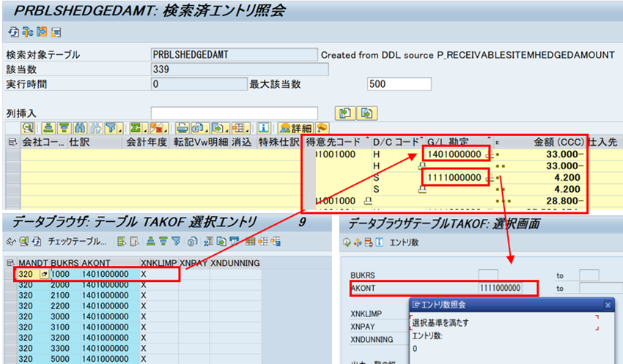The image size is (623, 364).
Task: Click the Layout icon in the PRBLSHEDGEDAMT grid toolbar
Action: (x=238, y=128)
